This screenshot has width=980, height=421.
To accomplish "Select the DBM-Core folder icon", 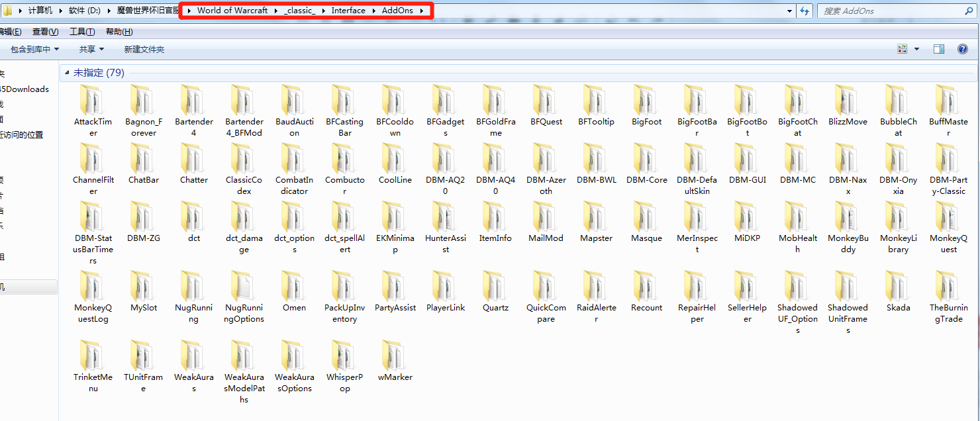I will tap(646, 158).
